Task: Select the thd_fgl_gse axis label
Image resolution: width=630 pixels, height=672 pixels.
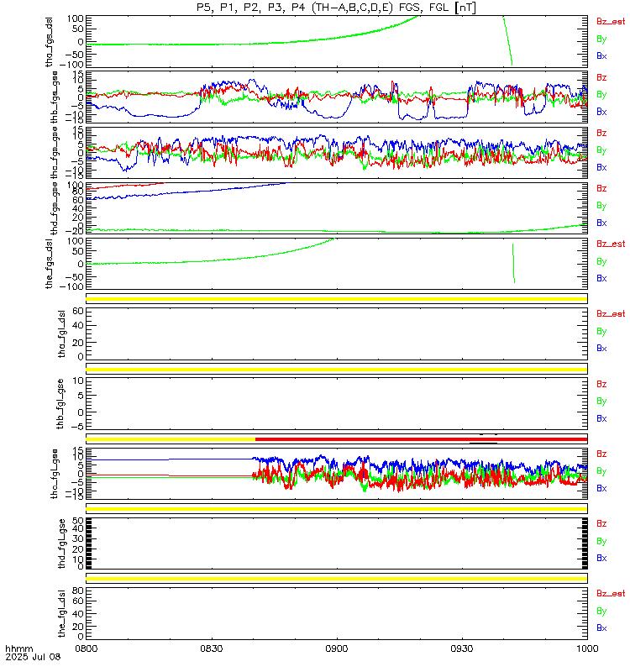Action: click(x=61, y=543)
